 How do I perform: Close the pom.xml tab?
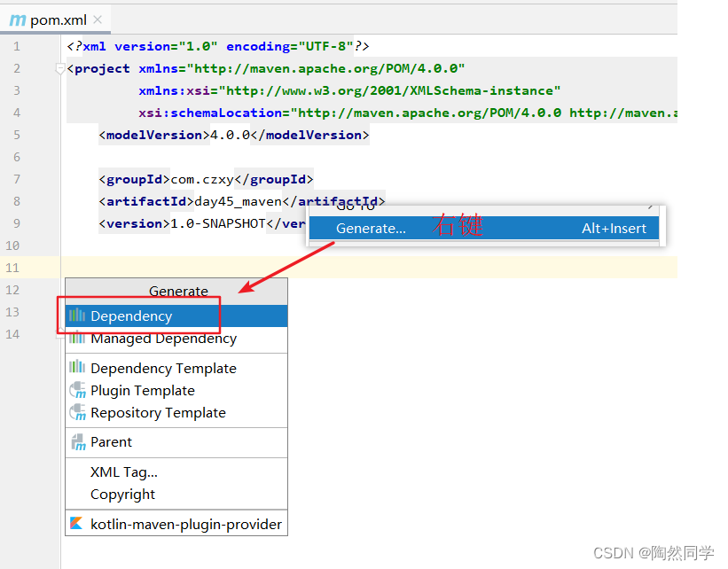pos(98,19)
